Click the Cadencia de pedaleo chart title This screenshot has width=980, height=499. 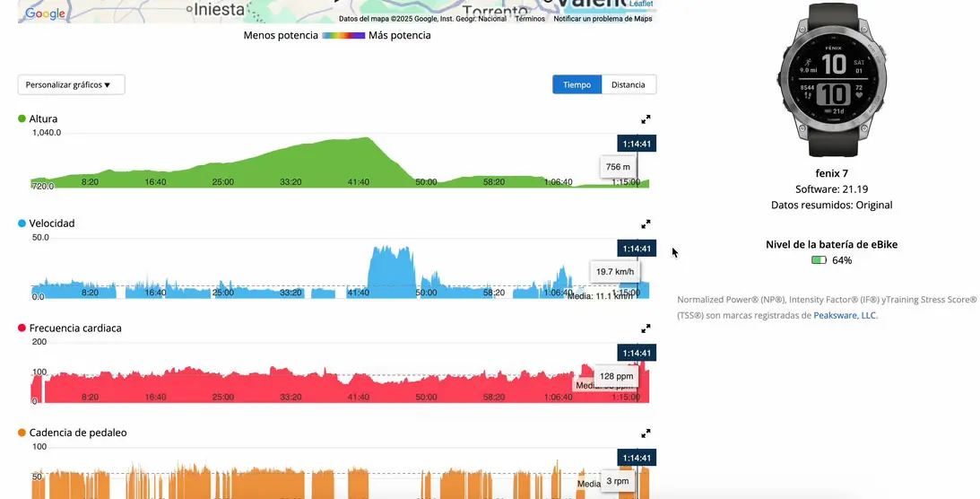click(x=78, y=432)
